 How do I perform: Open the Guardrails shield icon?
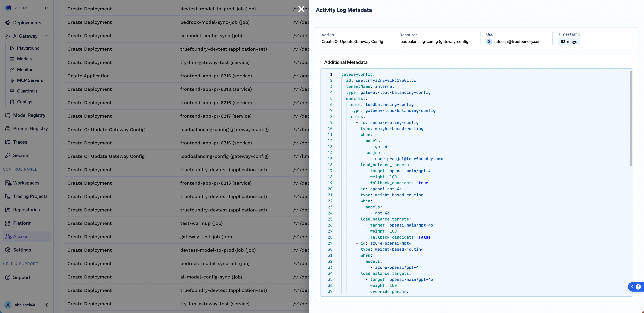pos(12,91)
